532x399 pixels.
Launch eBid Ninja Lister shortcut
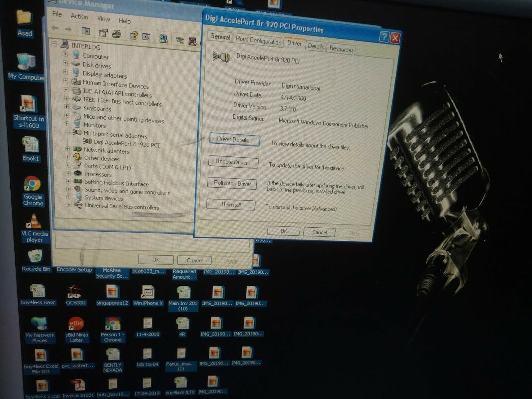pyautogui.click(x=76, y=329)
